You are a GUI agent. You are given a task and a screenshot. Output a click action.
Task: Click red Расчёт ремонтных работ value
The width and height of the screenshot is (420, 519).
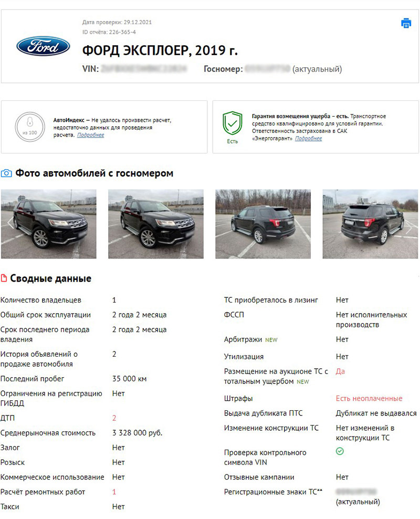(x=114, y=492)
